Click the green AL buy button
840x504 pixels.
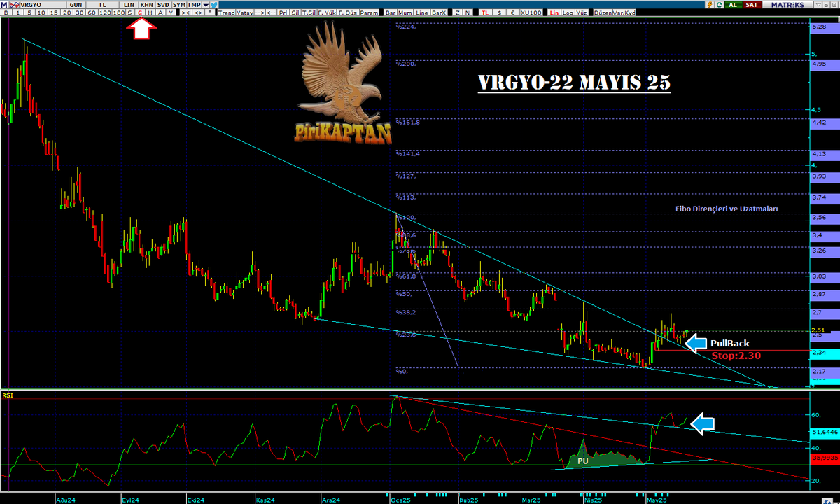tap(733, 5)
